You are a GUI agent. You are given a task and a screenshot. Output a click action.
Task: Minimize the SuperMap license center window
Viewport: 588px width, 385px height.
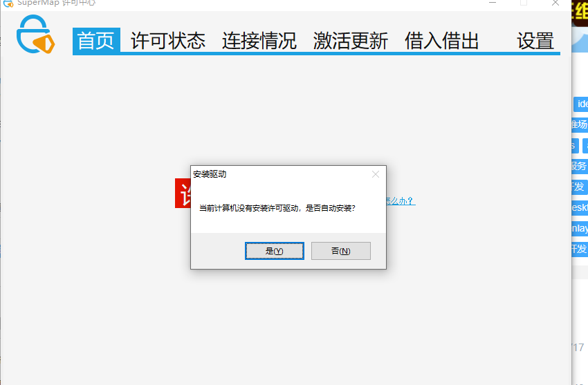493,3
